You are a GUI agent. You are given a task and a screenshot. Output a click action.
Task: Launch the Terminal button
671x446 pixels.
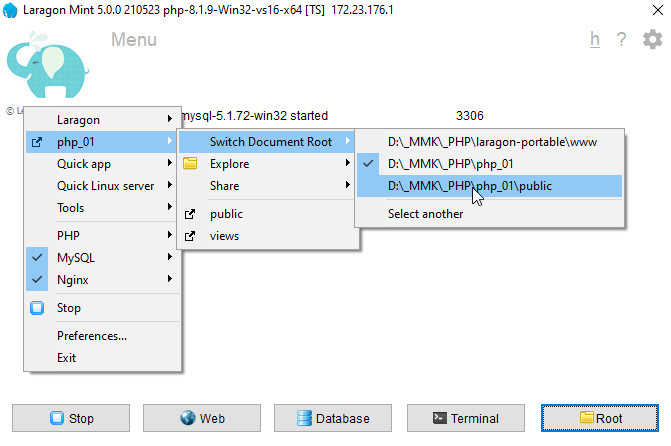tap(467, 418)
